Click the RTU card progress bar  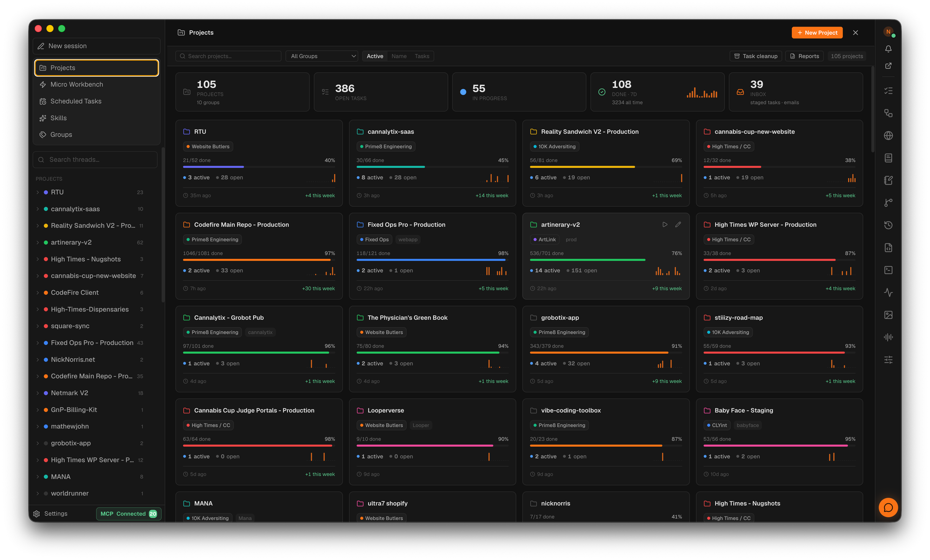click(259, 166)
